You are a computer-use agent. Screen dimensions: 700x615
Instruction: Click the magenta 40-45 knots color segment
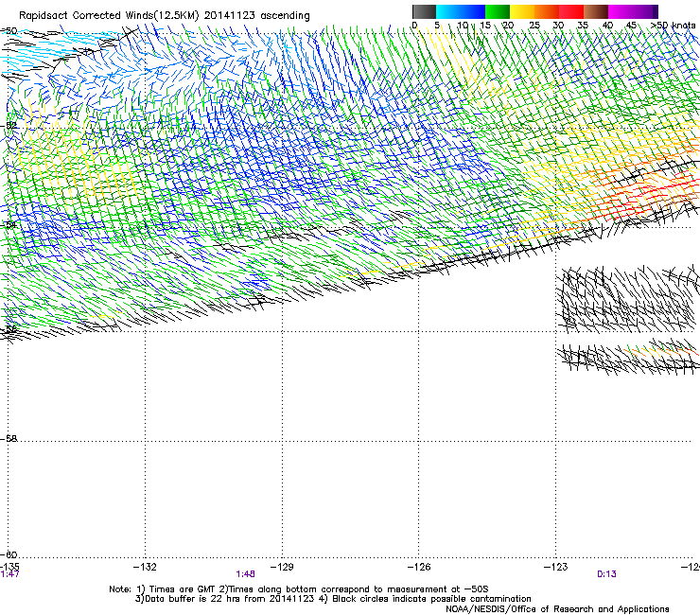(x=621, y=11)
